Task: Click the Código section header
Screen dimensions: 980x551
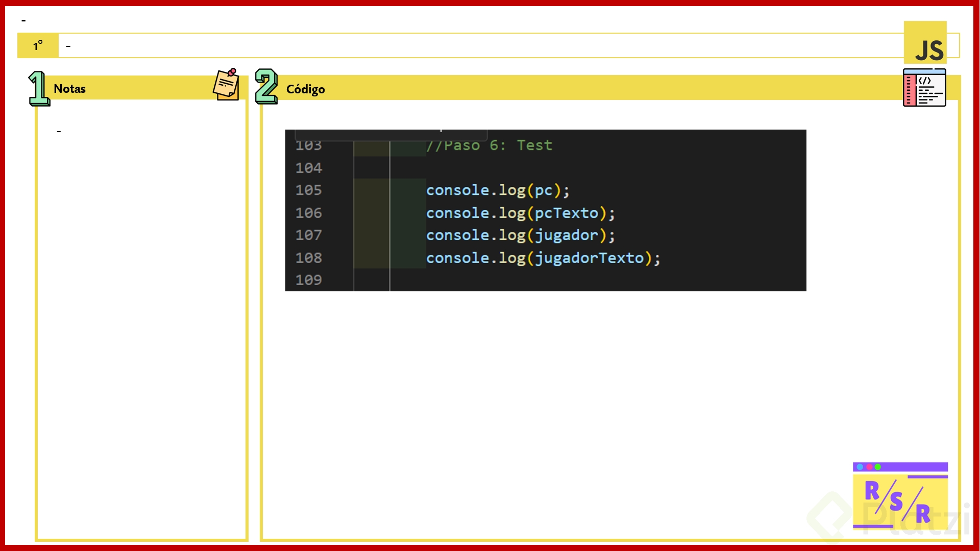Action: pyautogui.click(x=610, y=88)
